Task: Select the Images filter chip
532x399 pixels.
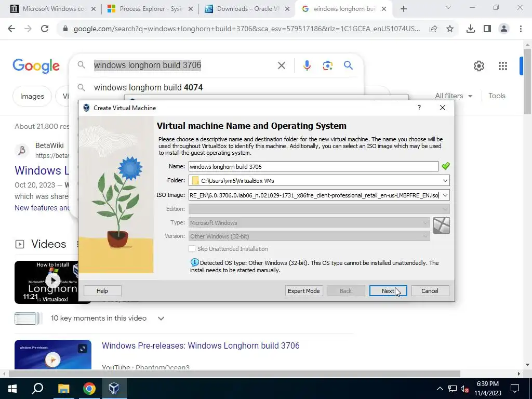Action: pos(32,96)
